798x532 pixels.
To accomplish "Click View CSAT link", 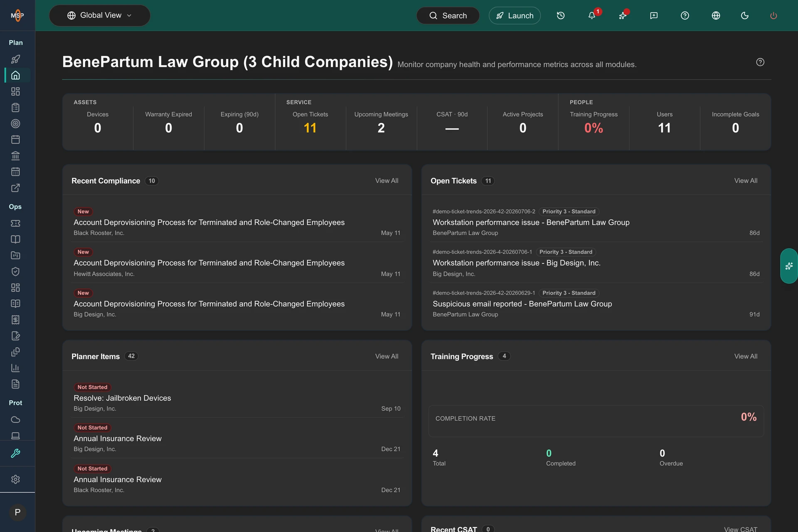I will [741, 529].
